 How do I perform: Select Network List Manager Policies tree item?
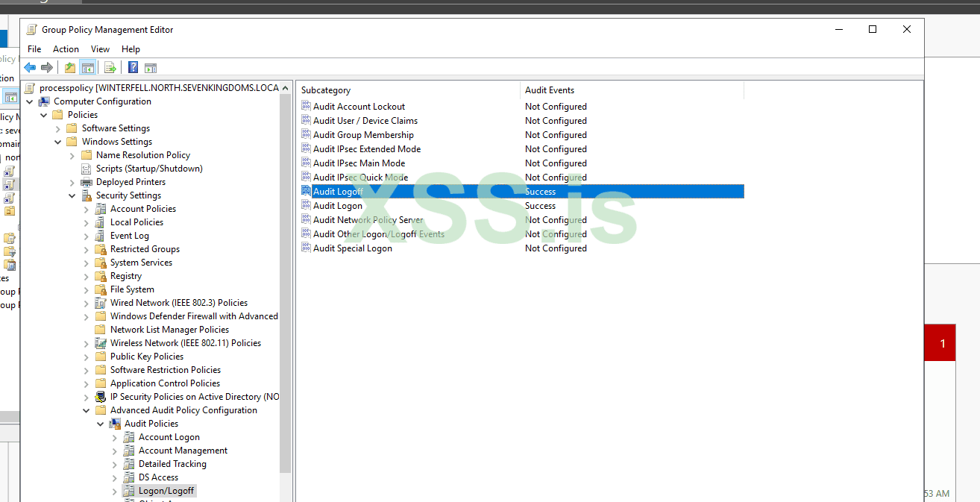point(169,330)
